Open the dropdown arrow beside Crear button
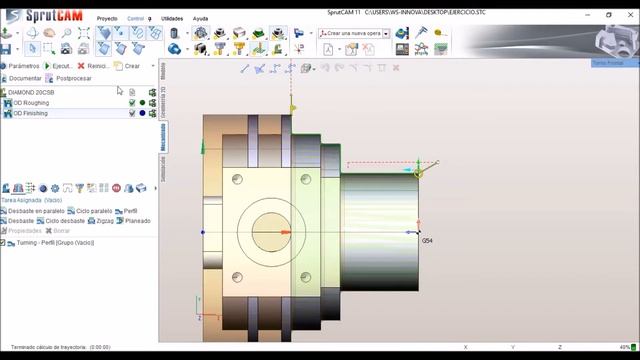The width and height of the screenshot is (640, 360). [153, 66]
